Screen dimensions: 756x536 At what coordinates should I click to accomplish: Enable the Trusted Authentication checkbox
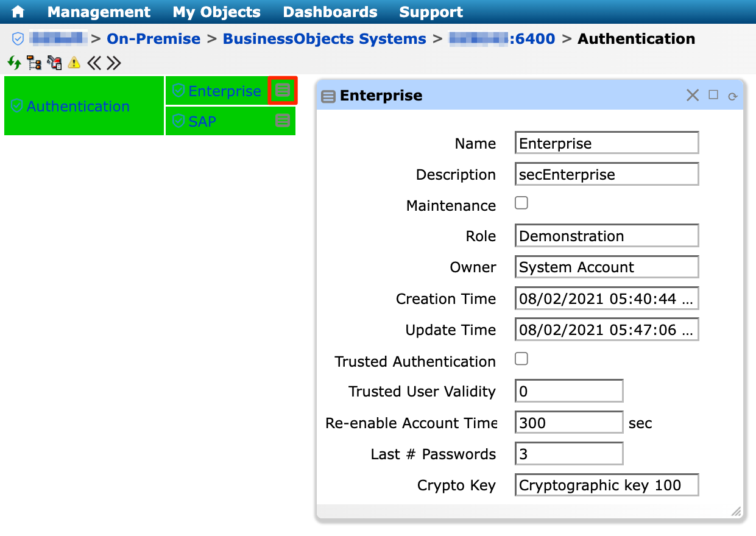coord(521,359)
